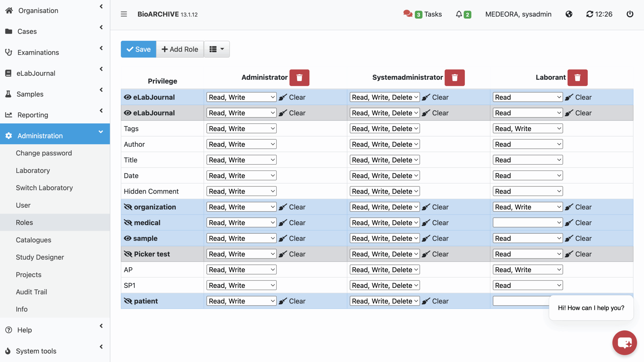Toggle the hamburger sidebar menu icon

point(124,14)
